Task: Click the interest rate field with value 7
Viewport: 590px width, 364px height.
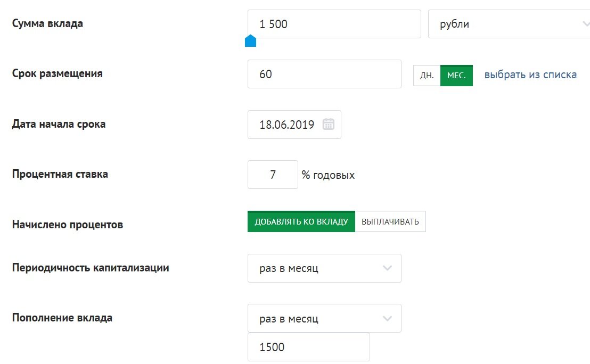Action: 273,175
